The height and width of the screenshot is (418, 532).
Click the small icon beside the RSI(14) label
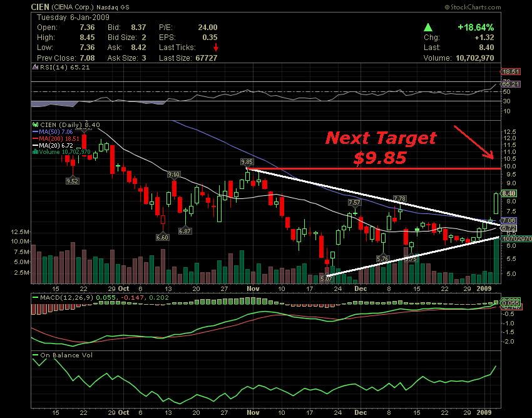35,67
